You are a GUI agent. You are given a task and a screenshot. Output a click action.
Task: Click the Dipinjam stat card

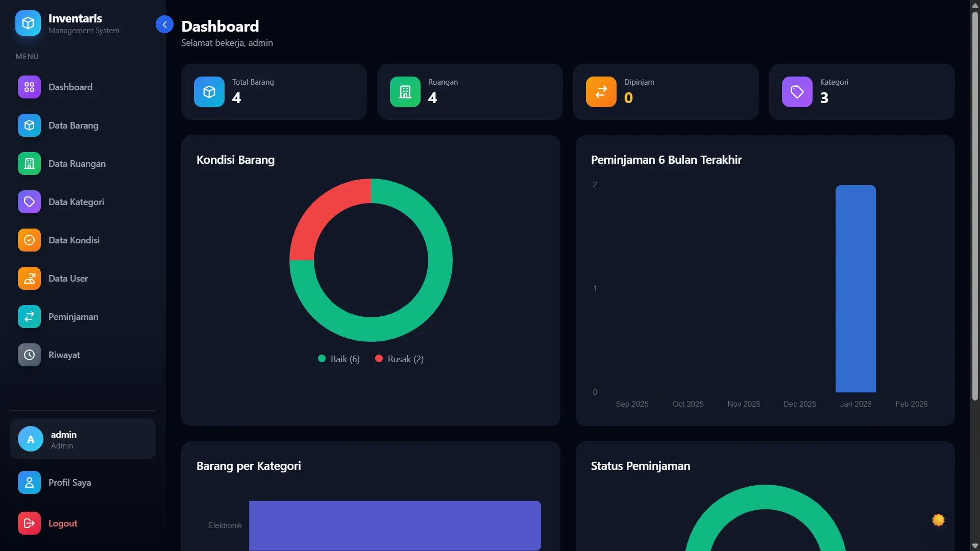[666, 92]
